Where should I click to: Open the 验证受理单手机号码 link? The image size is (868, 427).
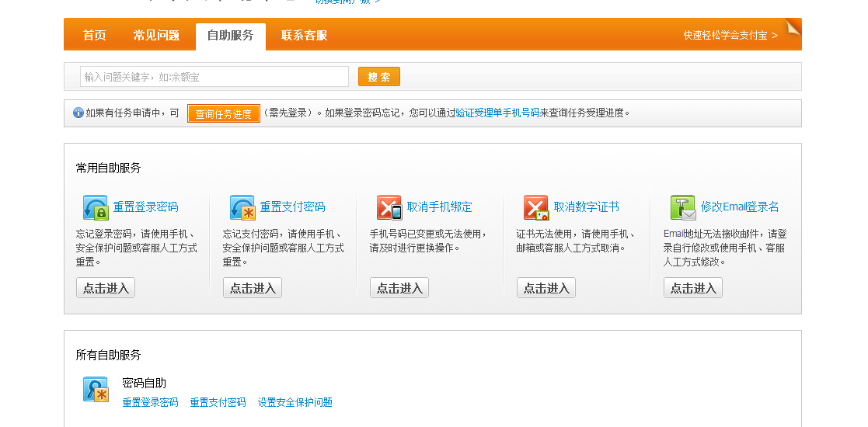(497, 113)
